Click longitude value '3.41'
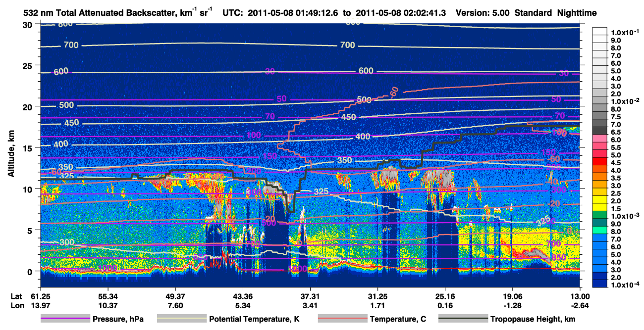644x330 pixels. [x=310, y=305]
